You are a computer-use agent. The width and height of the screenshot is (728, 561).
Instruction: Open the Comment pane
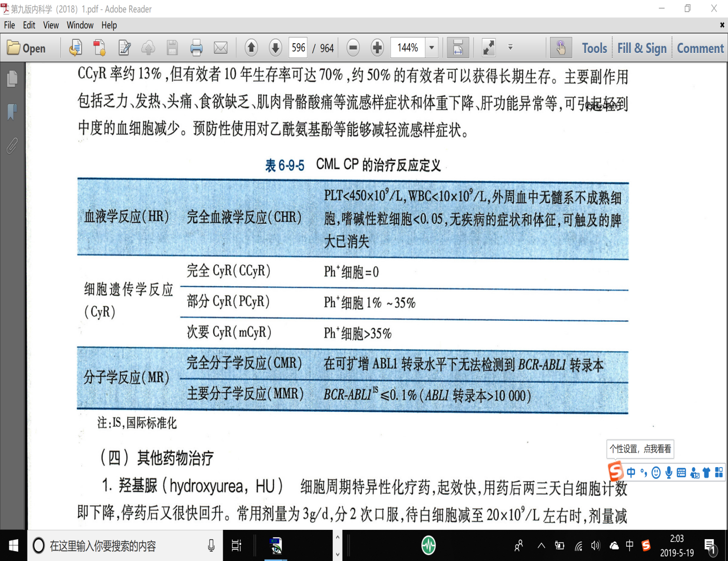click(700, 48)
